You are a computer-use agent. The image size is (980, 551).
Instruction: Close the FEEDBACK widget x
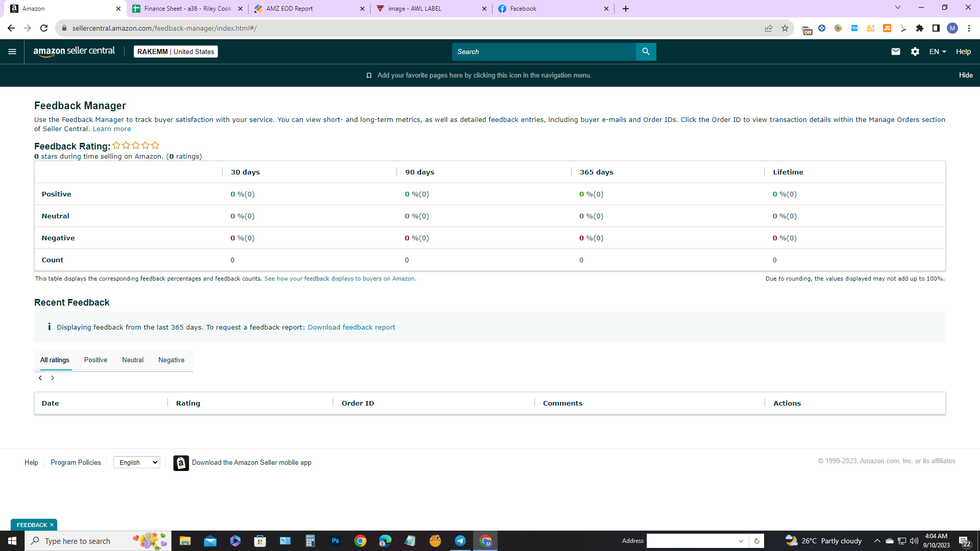(x=52, y=525)
